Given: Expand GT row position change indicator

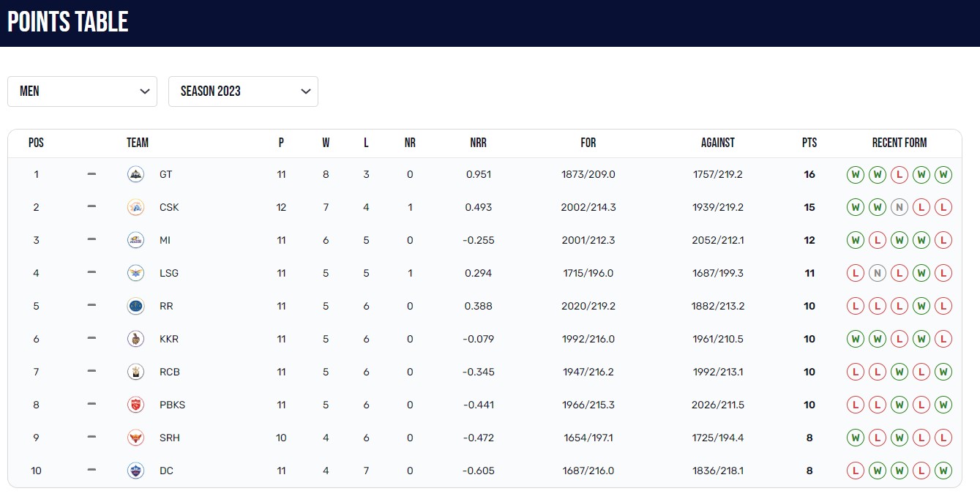Looking at the screenshot, I should tap(91, 174).
